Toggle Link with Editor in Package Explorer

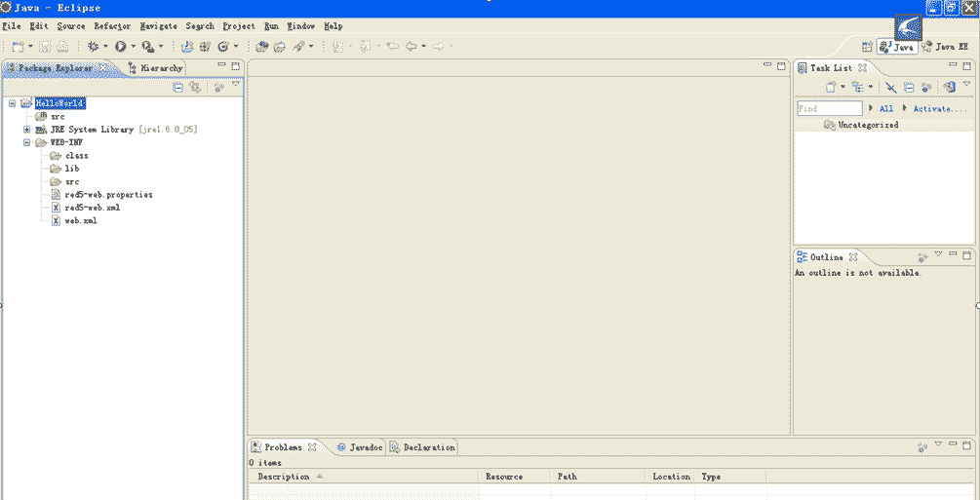pos(196,87)
